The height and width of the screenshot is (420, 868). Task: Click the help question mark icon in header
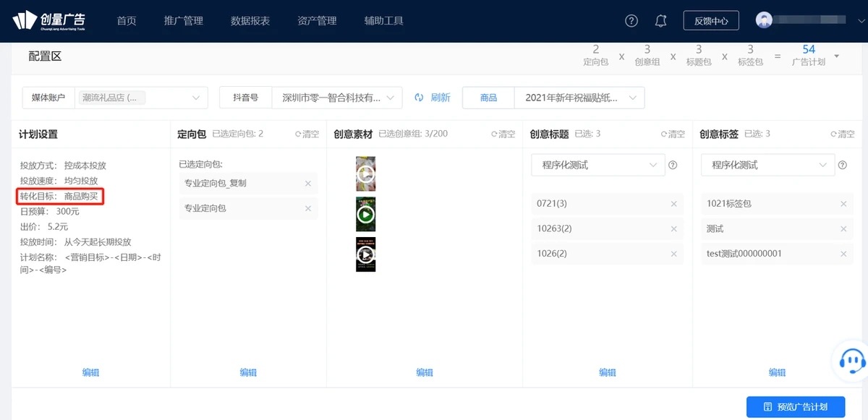coord(631,20)
